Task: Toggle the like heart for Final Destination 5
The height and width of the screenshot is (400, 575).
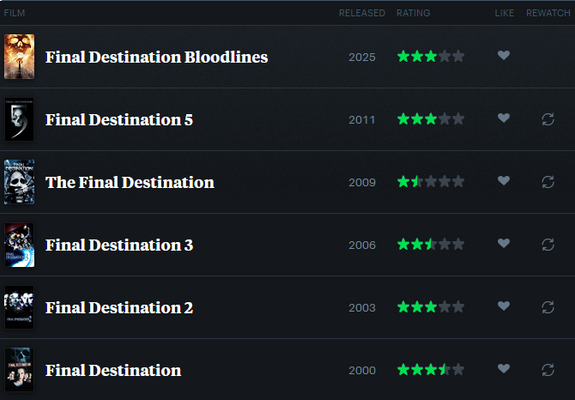Action: pyautogui.click(x=503, y=118)
